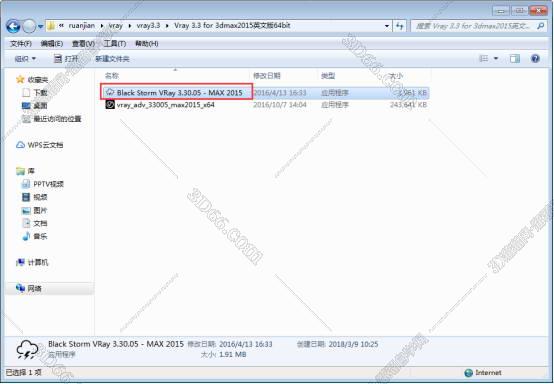Viewport: 554px width, 384px height.
Task: Open the recent locations dropdown arrow
Action: 40,26
